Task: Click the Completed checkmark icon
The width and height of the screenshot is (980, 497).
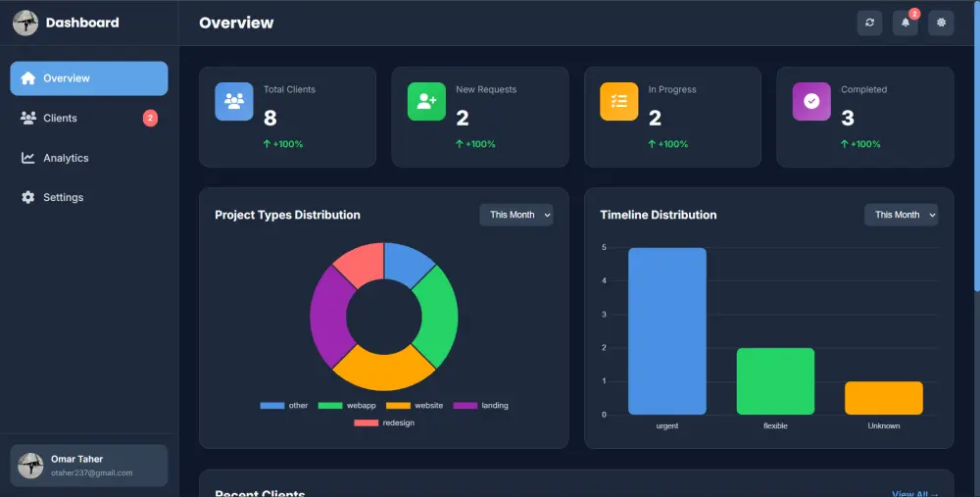Action: (x=811, y=101)
